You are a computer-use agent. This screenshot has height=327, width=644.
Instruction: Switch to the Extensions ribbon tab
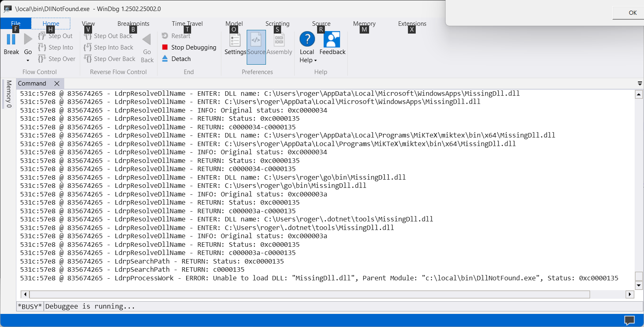click(x=412, y=24)
